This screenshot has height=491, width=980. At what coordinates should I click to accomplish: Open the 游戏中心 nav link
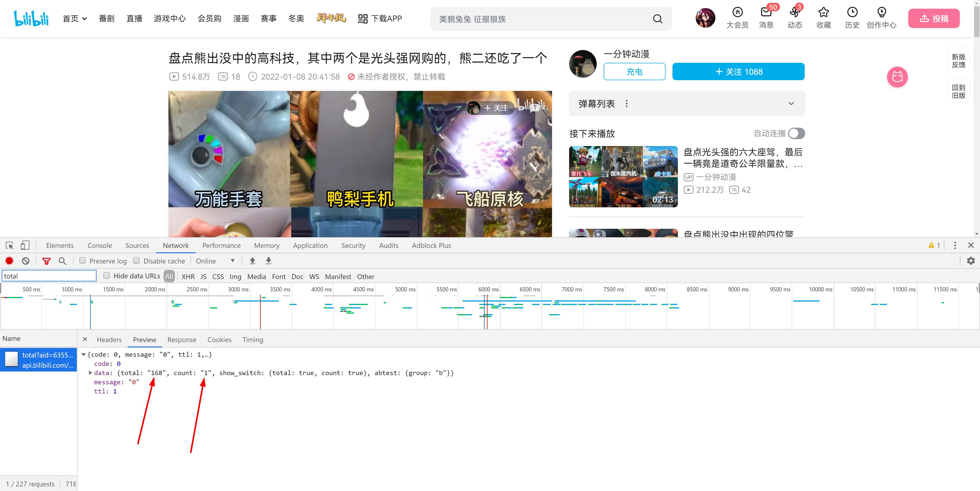[170, 19]
